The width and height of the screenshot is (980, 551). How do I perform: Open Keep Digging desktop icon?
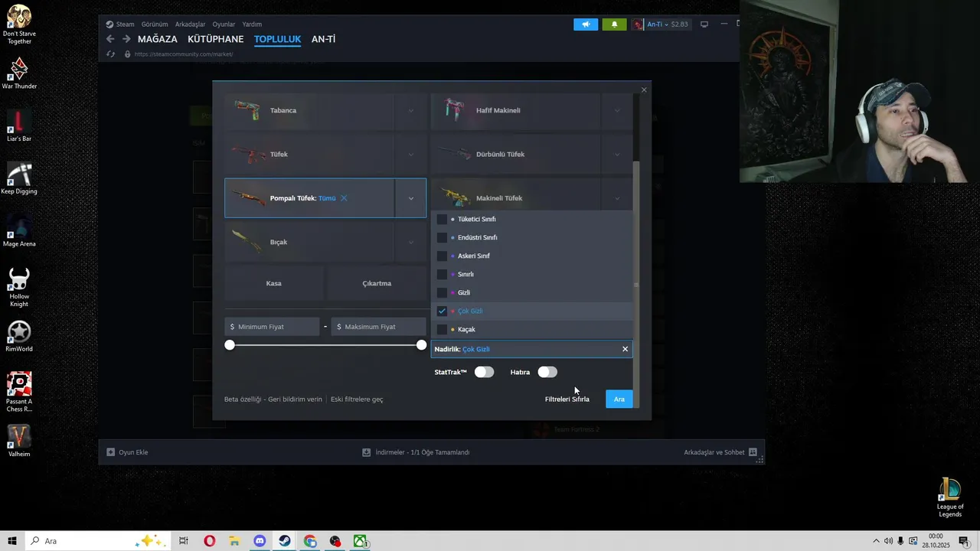(19, 178)
